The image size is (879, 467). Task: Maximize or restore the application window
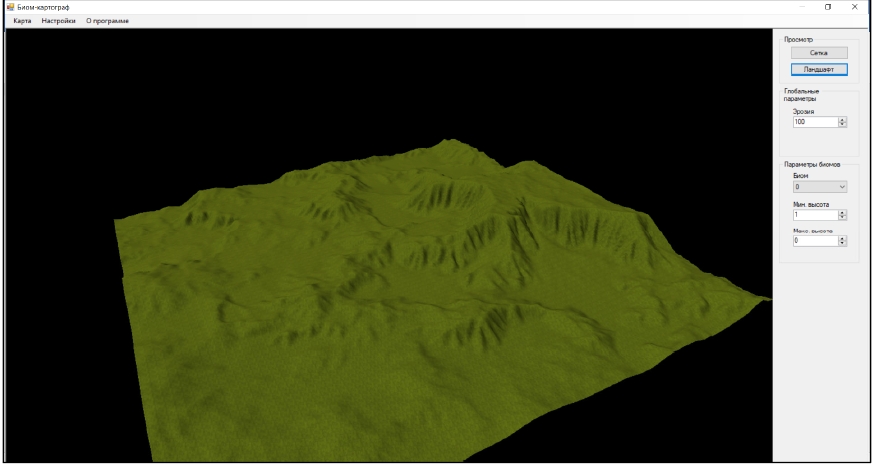pos(827,7)
